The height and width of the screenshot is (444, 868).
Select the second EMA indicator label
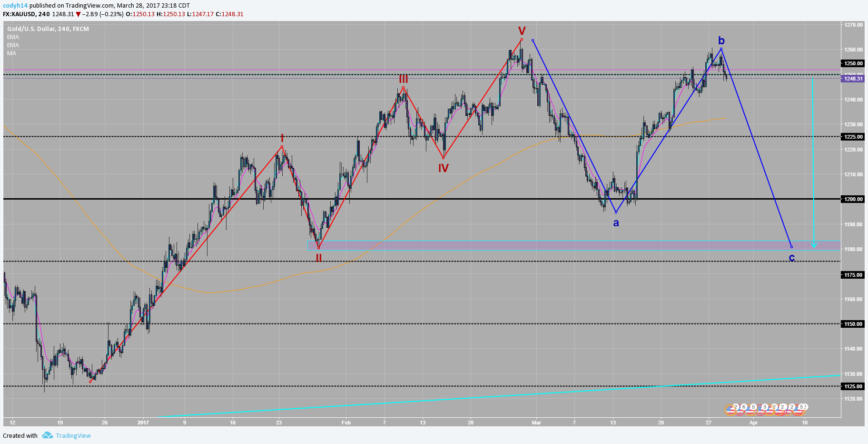tap(13, 45)
